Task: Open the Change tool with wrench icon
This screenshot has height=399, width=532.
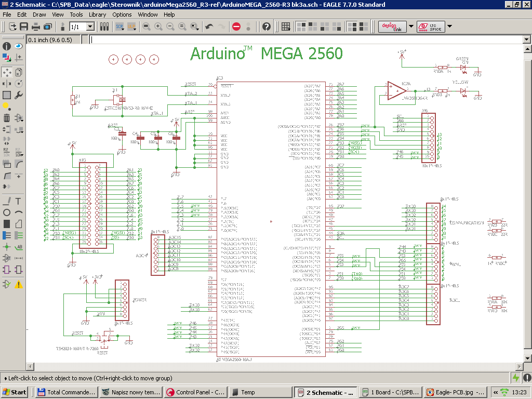Action: tap(18, 95)
